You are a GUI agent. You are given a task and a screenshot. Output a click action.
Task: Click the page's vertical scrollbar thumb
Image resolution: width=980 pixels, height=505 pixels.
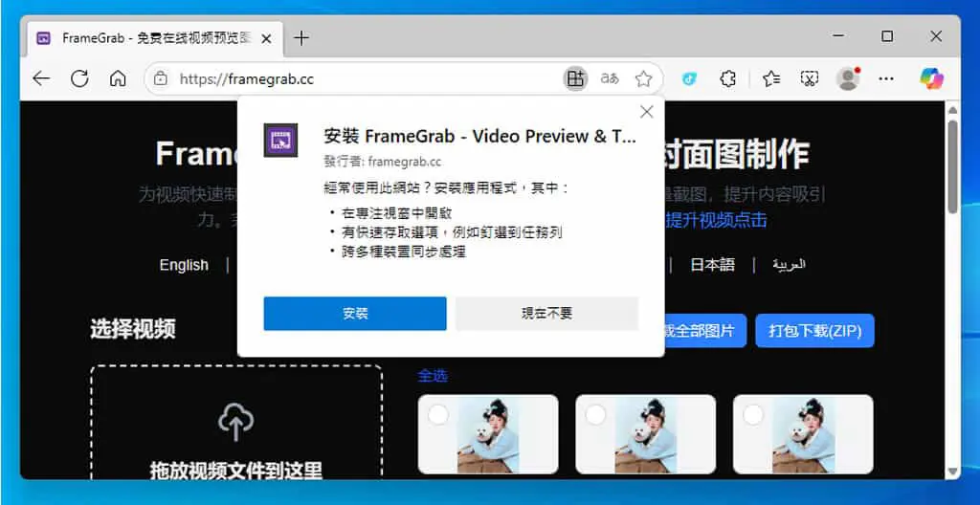pos(952,166)
